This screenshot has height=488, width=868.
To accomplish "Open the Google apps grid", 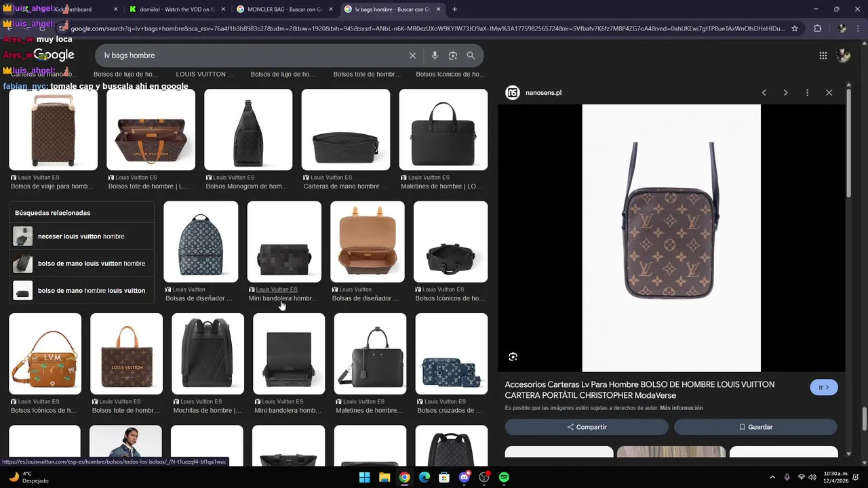I will click(x=823, y=56).
